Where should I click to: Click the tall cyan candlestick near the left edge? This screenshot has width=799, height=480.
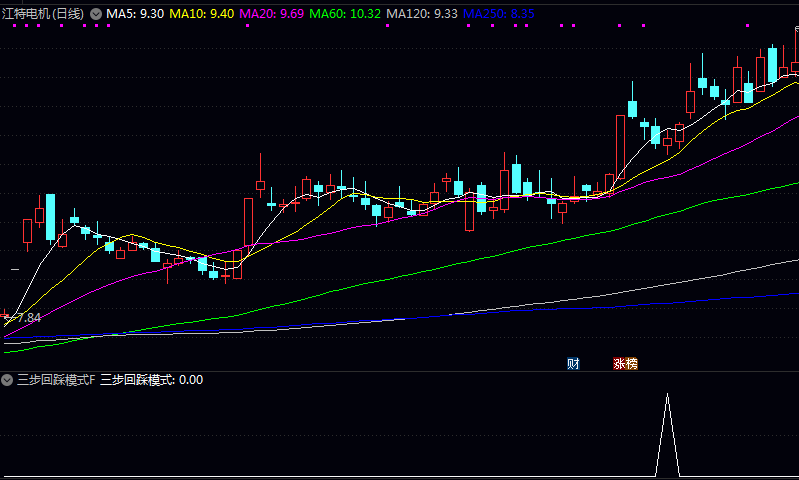(50, 217)
